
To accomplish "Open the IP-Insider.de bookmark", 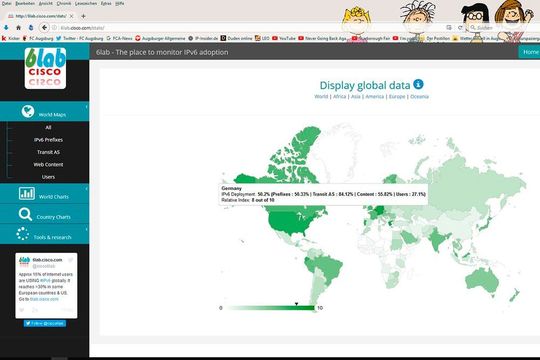I will (x=203, y=38).
